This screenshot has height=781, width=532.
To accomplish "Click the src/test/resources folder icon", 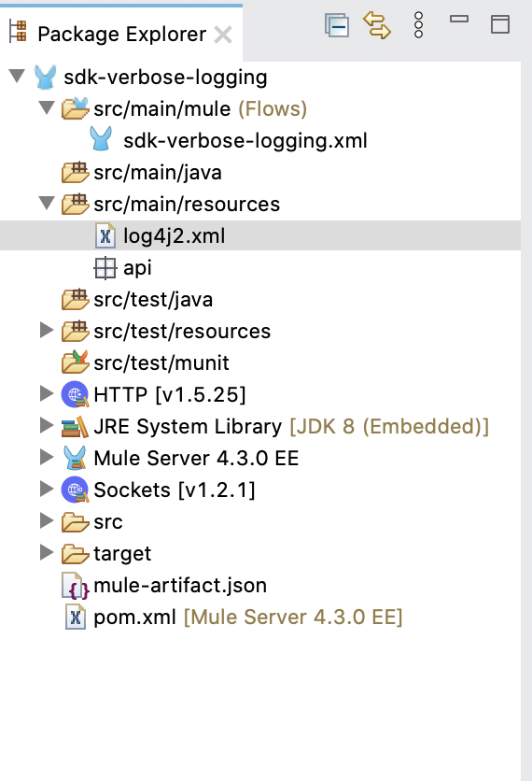I will coord(76,332).
